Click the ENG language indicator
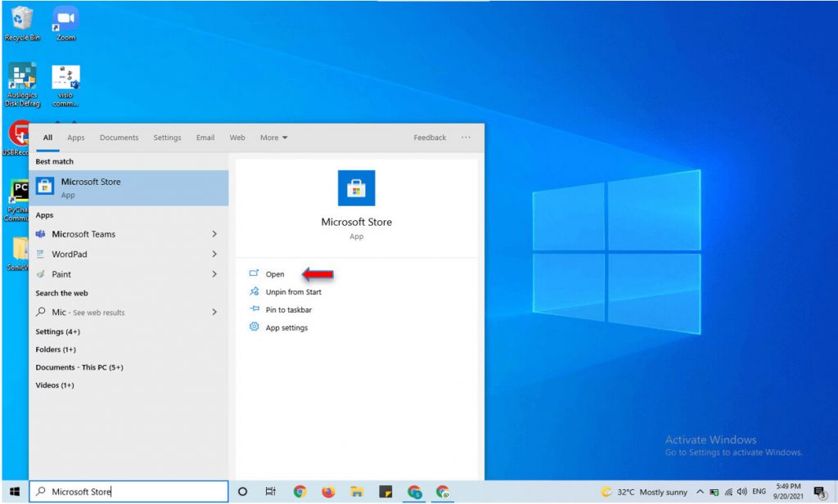This screenshot has height=504, width=838. [759, 492]
